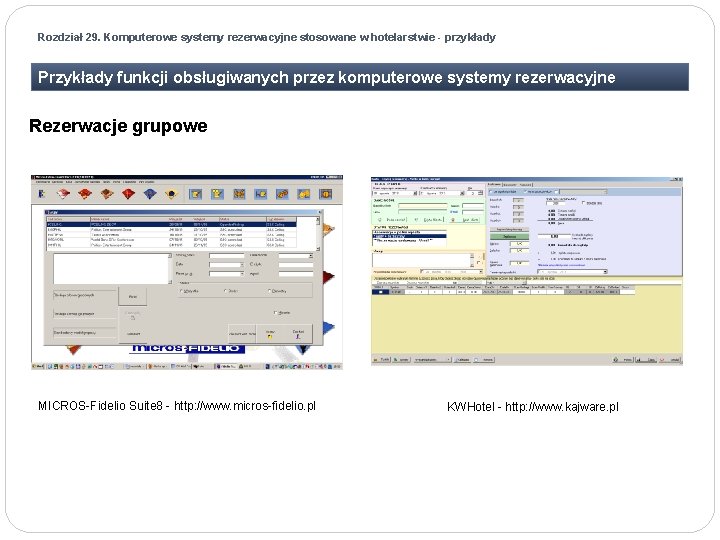Select the highlighted first row in Fidelio group list
Screen dimensions: 720x540
(x=171, y=225)
